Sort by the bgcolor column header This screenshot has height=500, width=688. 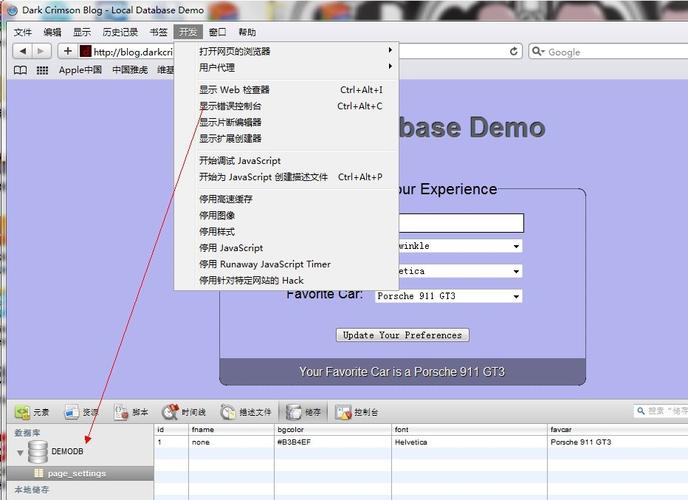[x=333, y=429]
